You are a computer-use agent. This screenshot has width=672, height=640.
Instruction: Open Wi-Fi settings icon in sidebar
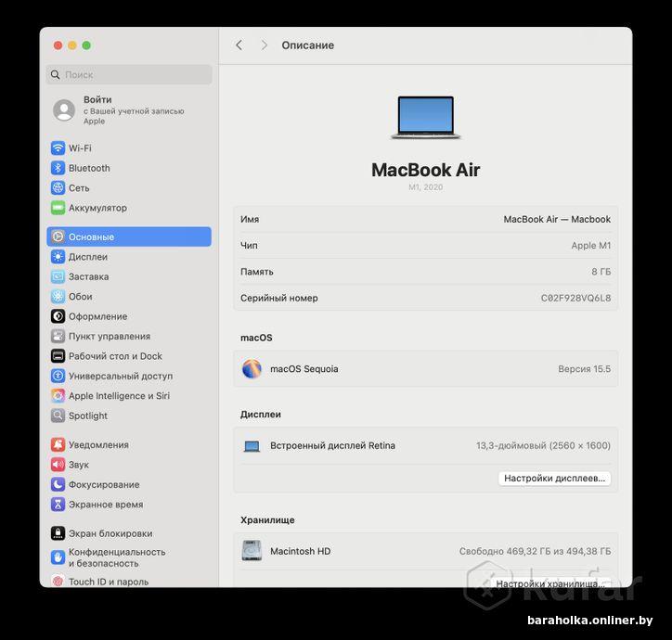click(58, 148)
